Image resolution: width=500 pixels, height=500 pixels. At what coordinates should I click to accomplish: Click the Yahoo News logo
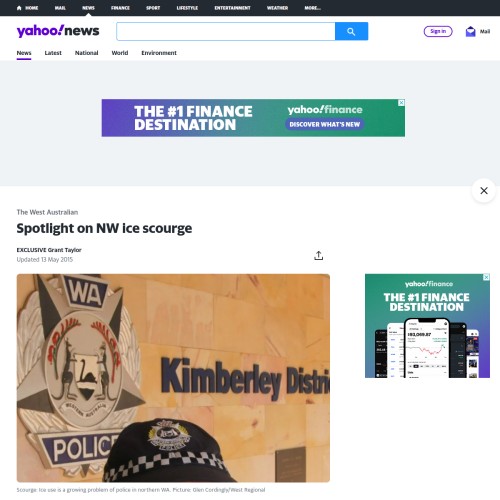click(x=58, y=31)
